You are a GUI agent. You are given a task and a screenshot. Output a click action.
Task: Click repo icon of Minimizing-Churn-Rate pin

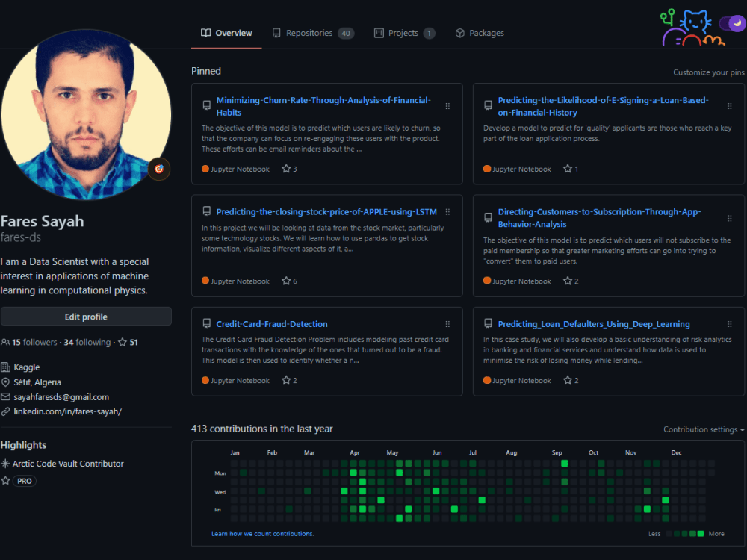207,105
